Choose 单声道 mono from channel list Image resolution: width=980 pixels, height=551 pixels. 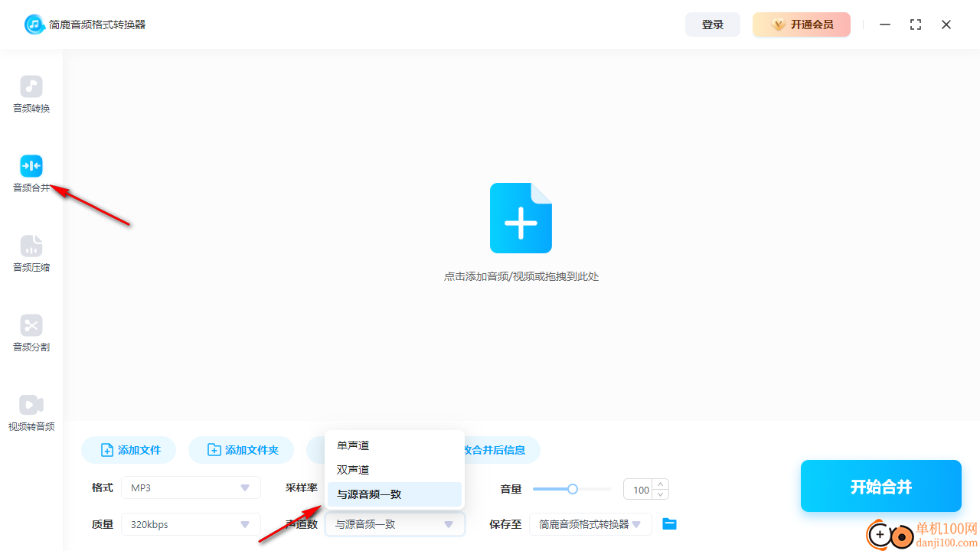point(394,445)
